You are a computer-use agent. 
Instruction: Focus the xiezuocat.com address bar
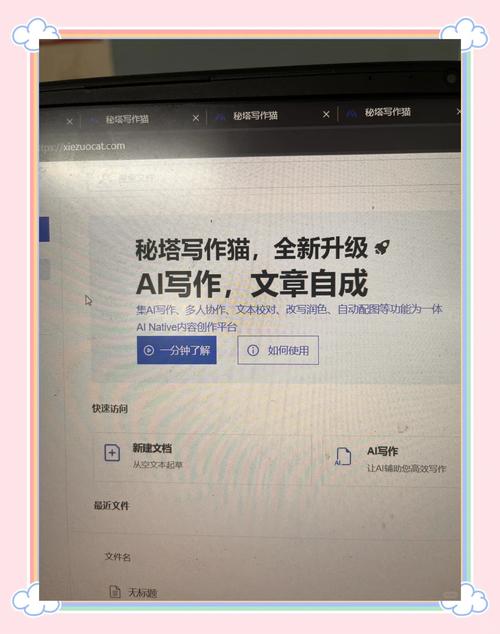point(94,146)
